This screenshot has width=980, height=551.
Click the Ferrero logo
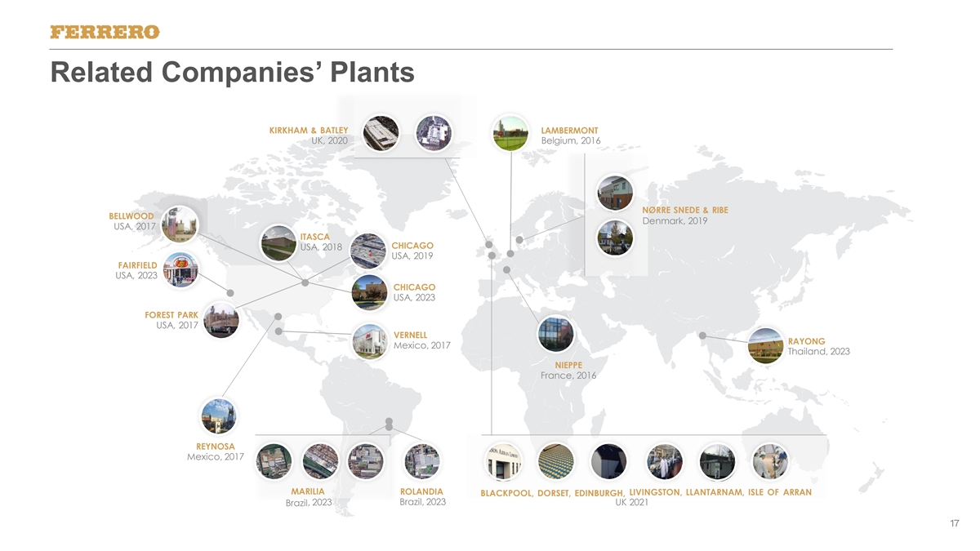[104, 32]
